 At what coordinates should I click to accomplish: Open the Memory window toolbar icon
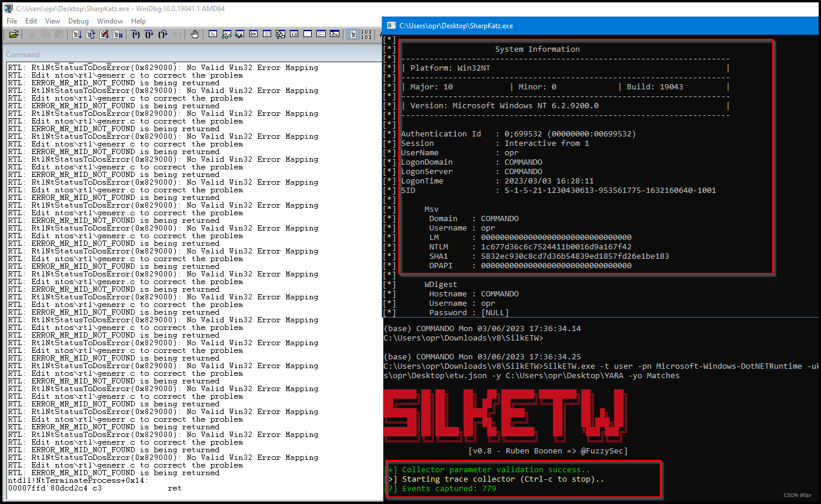pyautogui.click(x=267, y=34)
